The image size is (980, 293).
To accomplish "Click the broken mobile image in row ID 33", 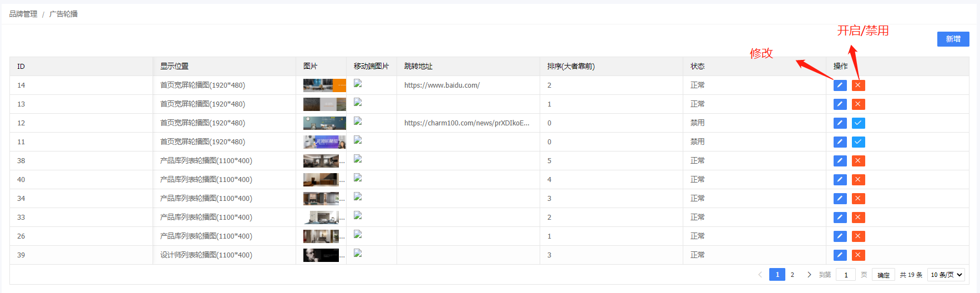I will [358, 215].
